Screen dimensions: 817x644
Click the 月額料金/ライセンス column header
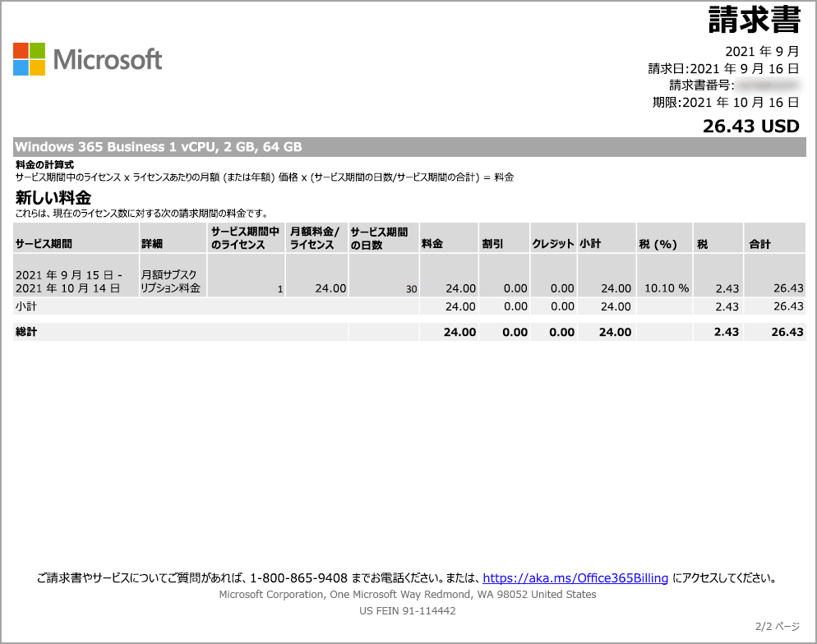pyautogui.click(x=316, y=238)
